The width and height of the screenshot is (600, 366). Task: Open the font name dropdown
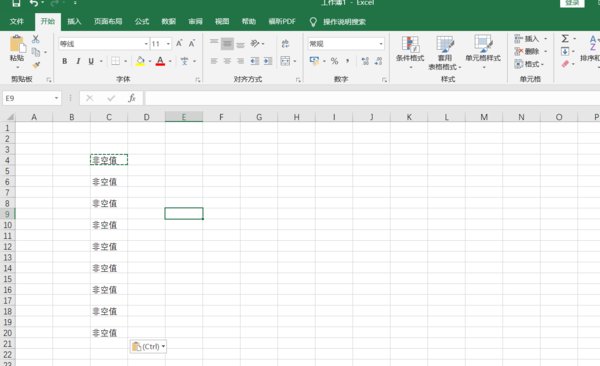146,44
